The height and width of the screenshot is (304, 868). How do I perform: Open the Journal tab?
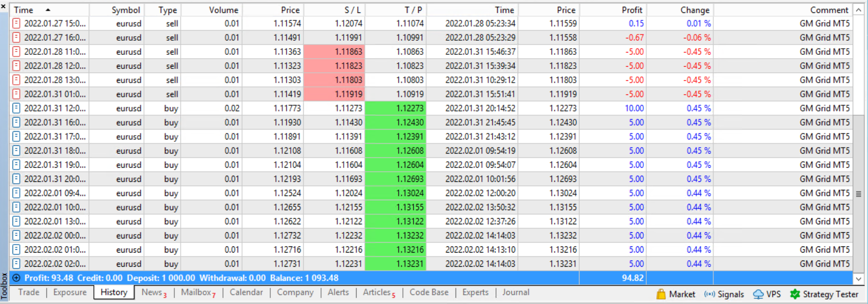[516, 292]
